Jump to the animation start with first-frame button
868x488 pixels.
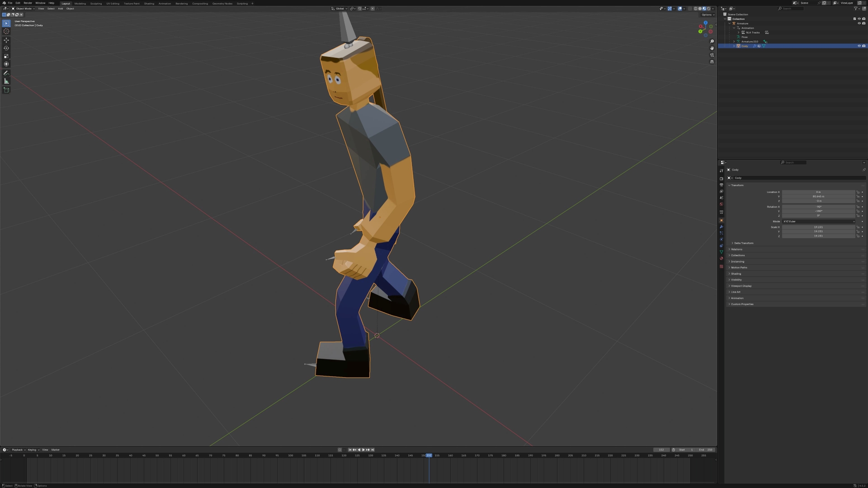350,450
